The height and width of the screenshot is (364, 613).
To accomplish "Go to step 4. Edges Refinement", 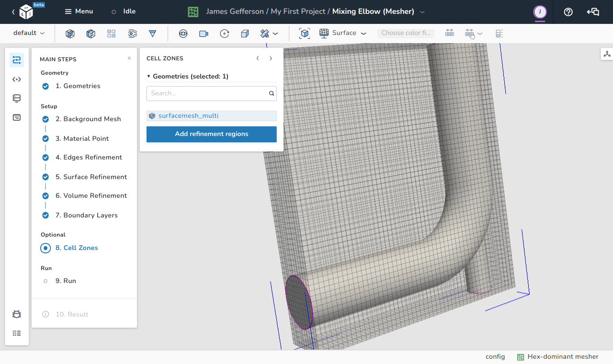I will click(82, 158).
